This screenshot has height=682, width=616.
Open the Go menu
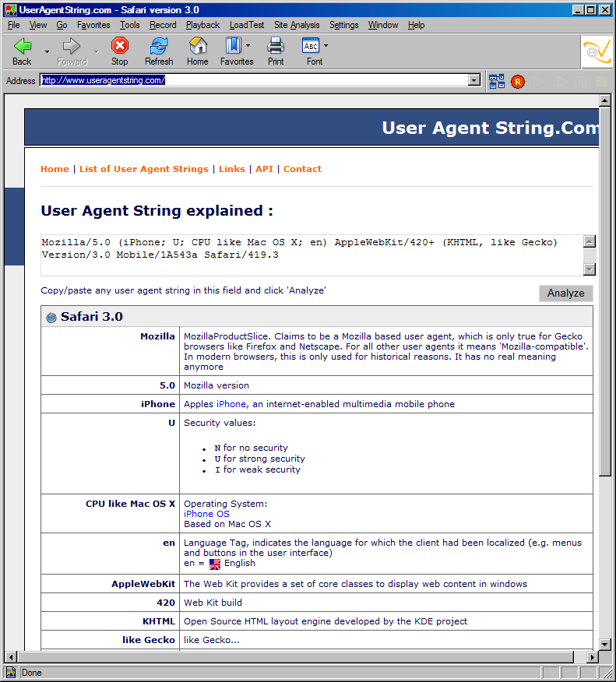click(x=62, y=25)
